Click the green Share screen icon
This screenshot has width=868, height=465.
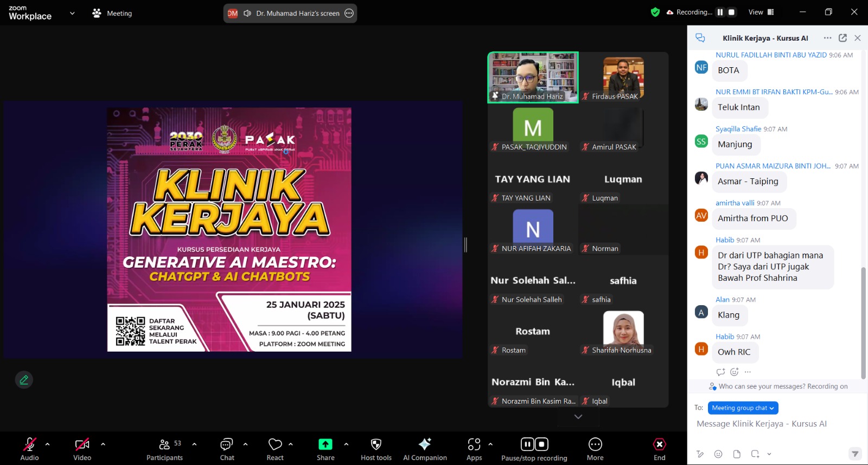(x=325, y=444)
